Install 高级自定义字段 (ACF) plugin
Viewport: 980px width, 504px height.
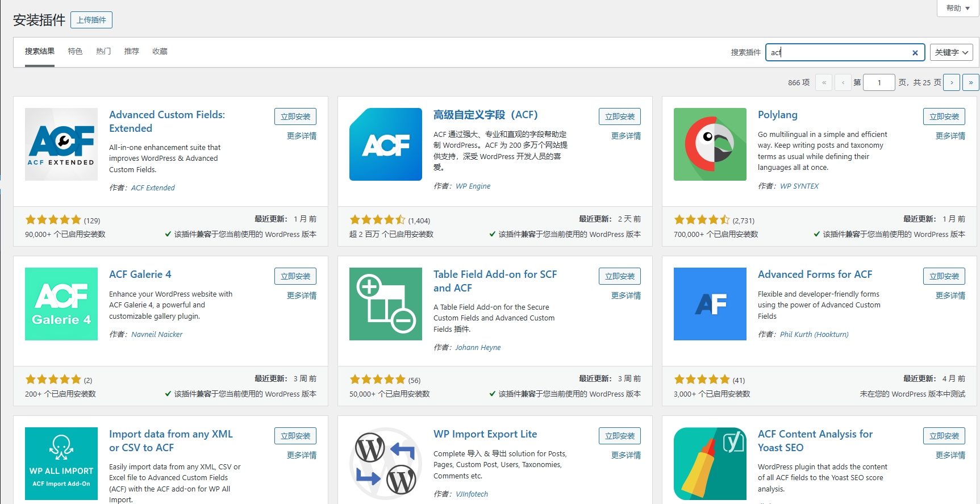tap(620, 116)
